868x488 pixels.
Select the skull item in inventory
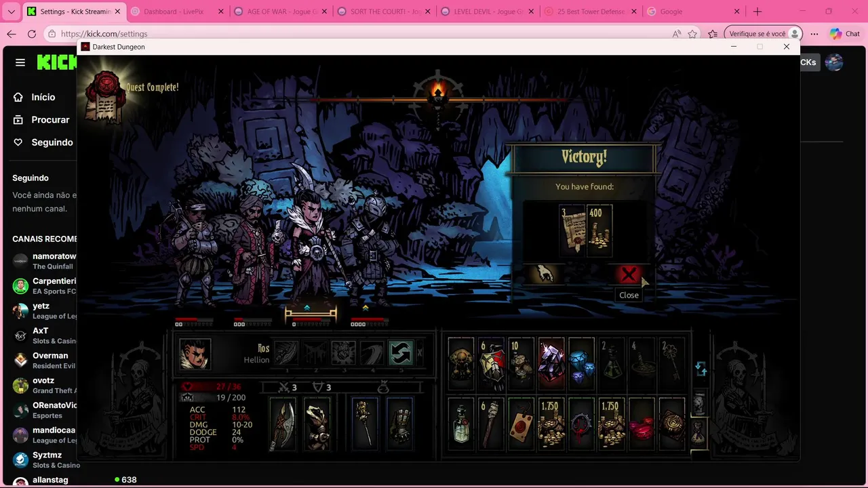461,364
